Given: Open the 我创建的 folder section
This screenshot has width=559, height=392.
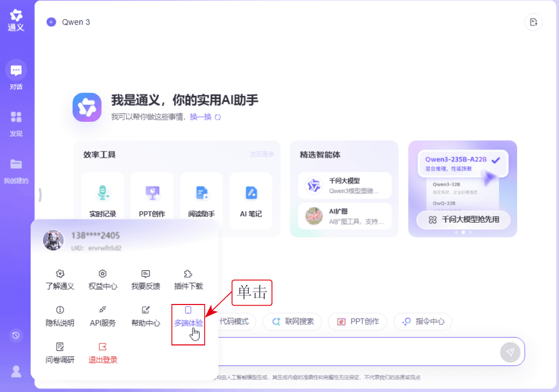Looking at the screenshot, I should tap(16, 170).
